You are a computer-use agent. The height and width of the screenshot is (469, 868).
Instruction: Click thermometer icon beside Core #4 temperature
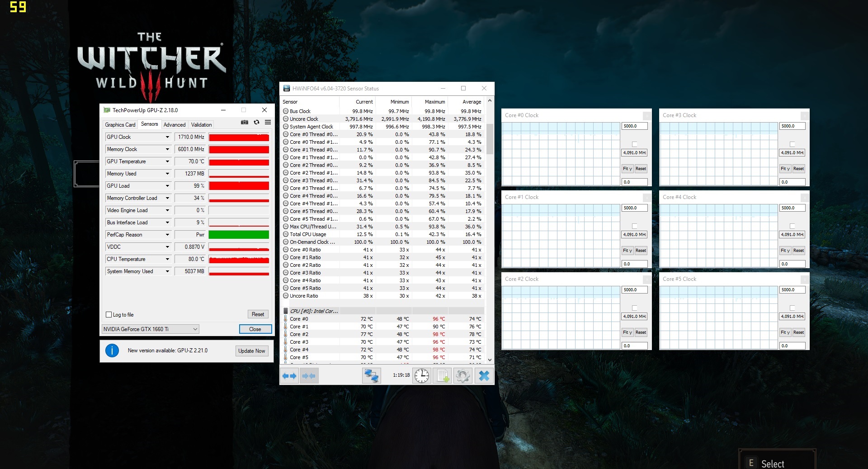(286, 350)
